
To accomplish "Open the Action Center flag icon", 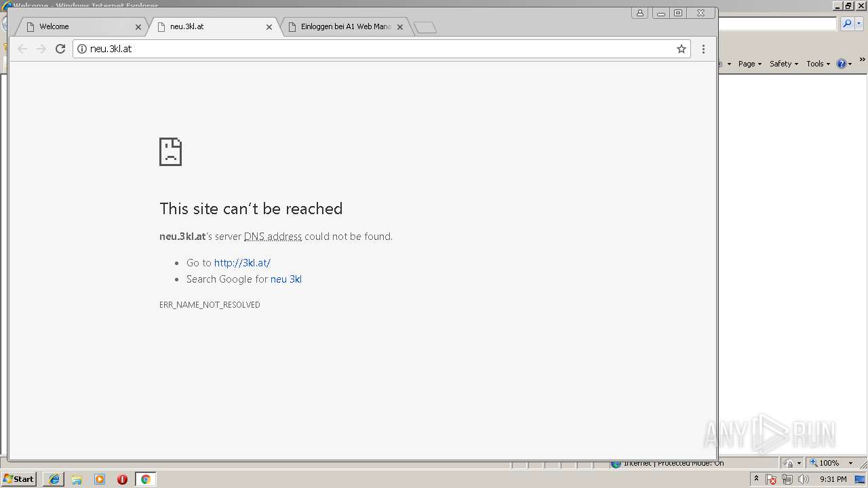I will pos(772,479).
